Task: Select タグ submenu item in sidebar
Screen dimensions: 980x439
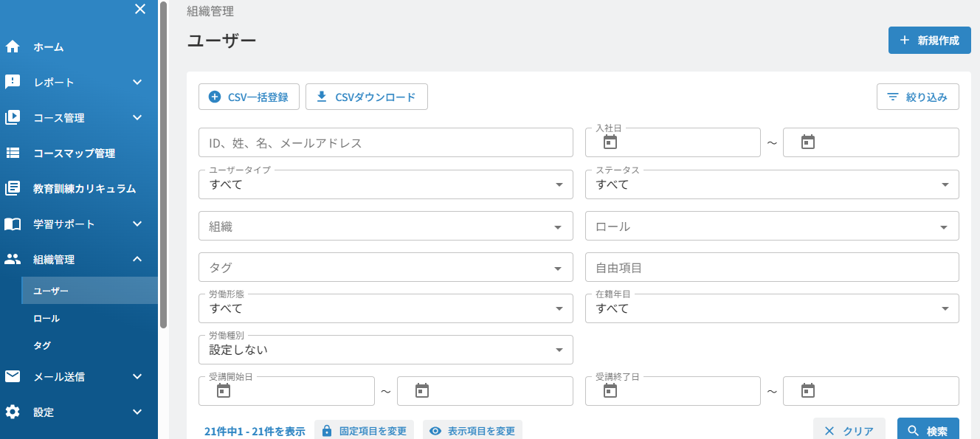Action: click(x=90, y=345)
